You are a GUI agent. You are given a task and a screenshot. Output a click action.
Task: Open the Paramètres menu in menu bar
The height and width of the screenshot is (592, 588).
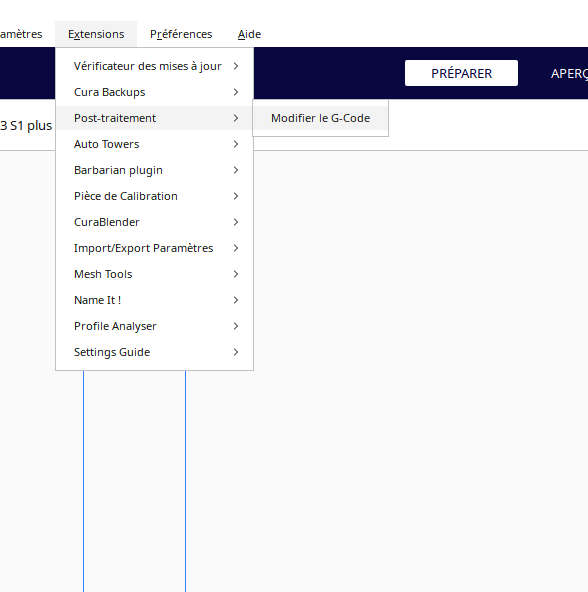[x=21, y=34]
